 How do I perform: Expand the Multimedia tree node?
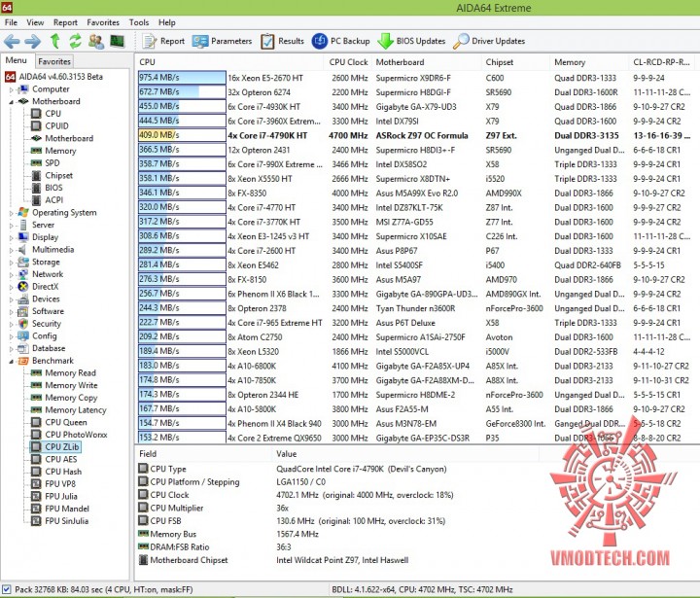tap(12, 250)
